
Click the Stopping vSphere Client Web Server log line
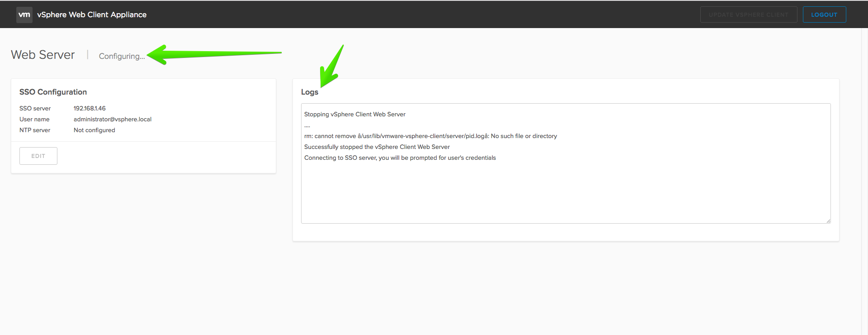click(x=355, y=114)
